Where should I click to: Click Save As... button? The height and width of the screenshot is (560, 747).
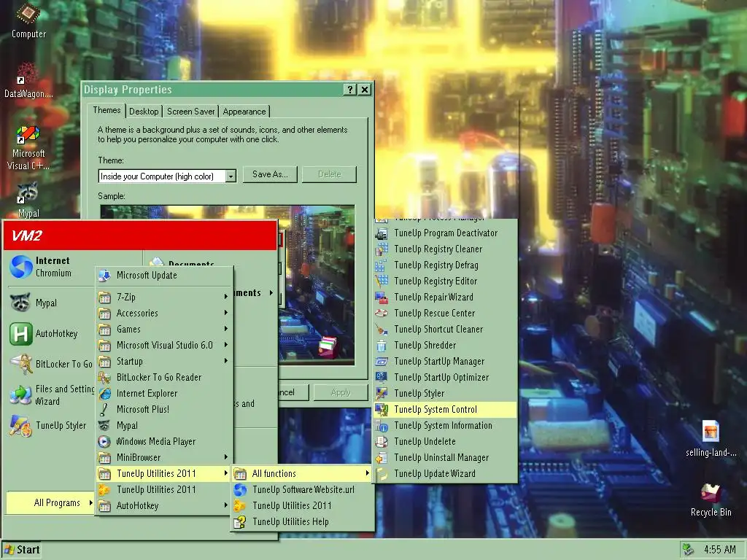(270, 174)
